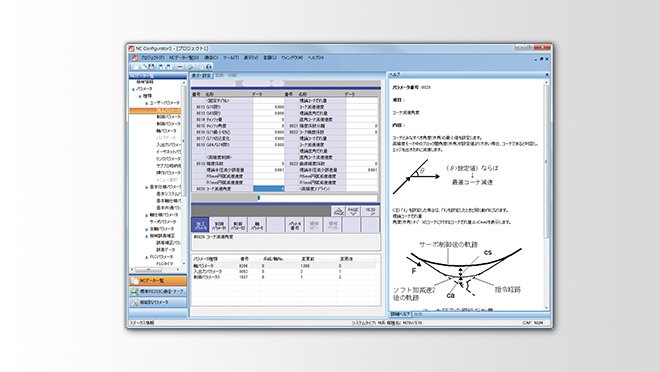
Task: Click the blue-highlighted data cell for #8020
Action: tap(269, 189)
